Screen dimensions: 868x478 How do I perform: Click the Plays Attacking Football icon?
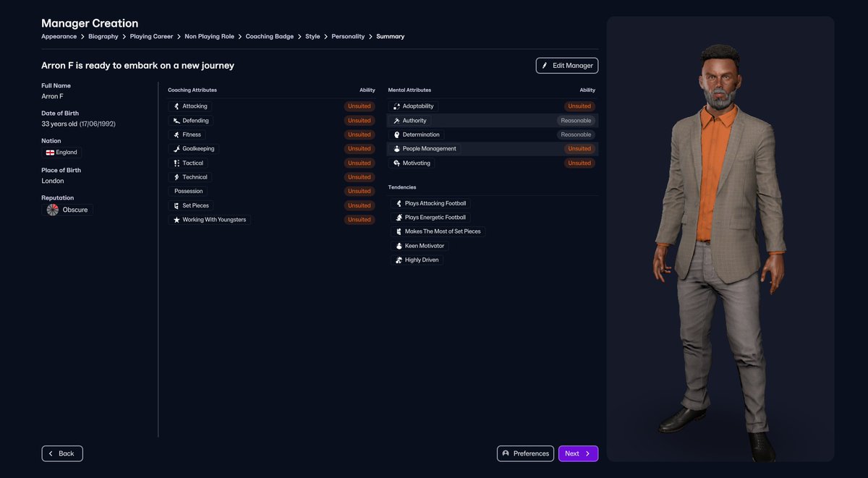click(399, 203)
